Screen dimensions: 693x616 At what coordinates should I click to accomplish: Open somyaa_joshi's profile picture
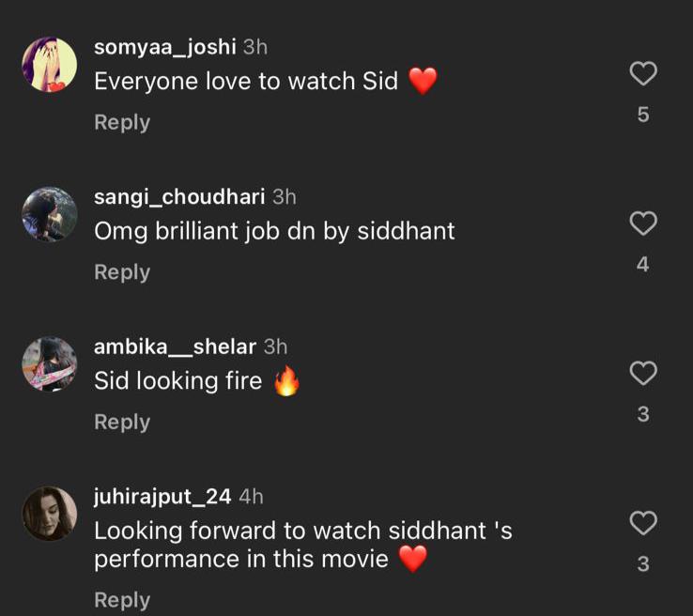click(x=49, y=65)
